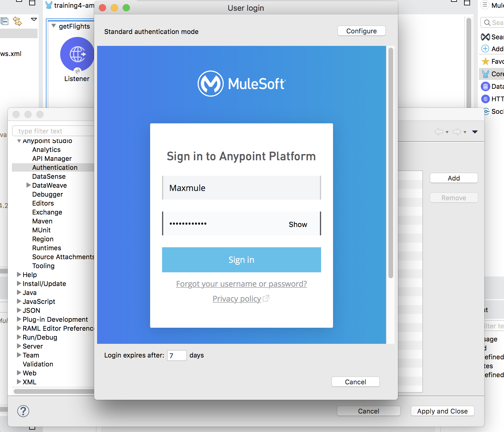Open the Privacy policy link
This screenshot has width=504, height=432.
tap(237, 299)
